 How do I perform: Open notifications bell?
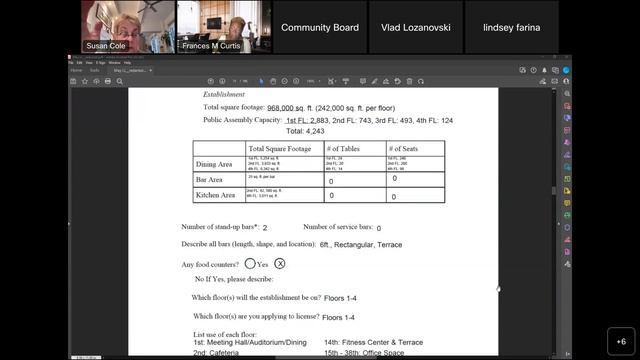pyautogui.click(x=544, y=70)
